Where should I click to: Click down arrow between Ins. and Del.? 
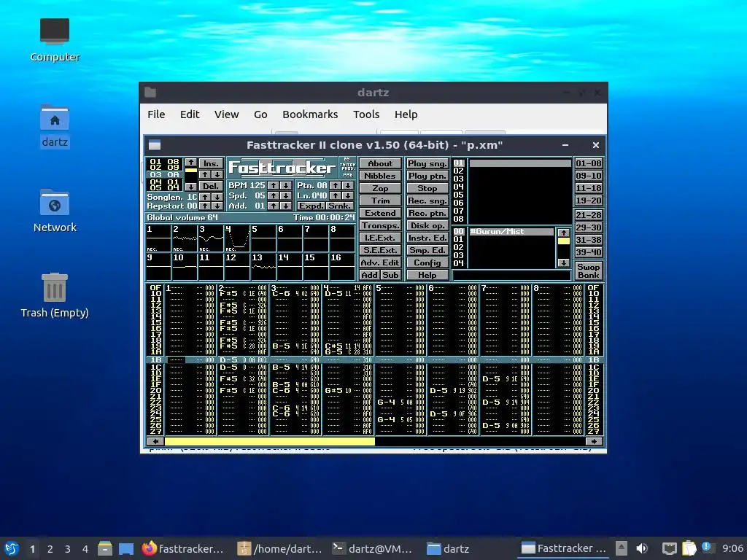coord(217,175)
